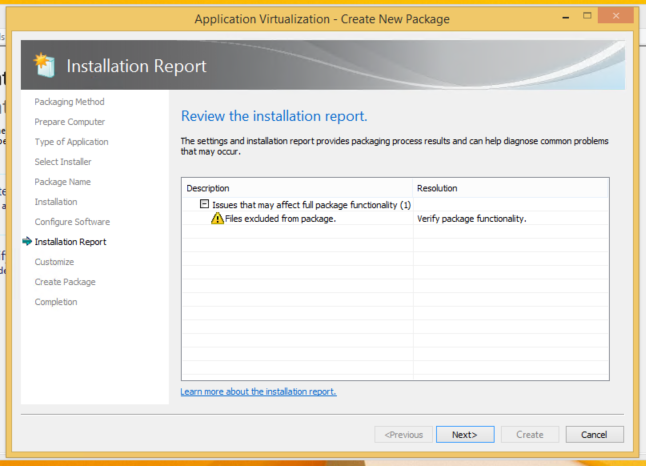Jump to Type of Application step

click(x=71, y=142)
